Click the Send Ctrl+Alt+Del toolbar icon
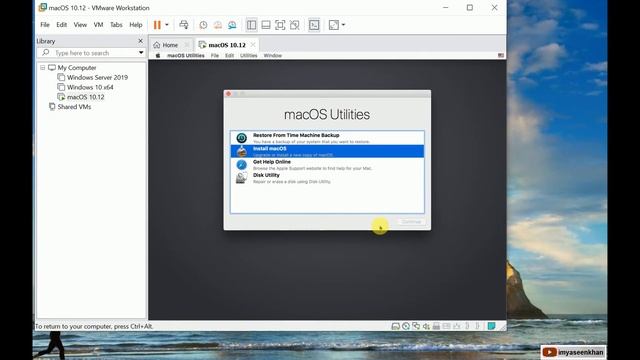 (x=184, y=25)
